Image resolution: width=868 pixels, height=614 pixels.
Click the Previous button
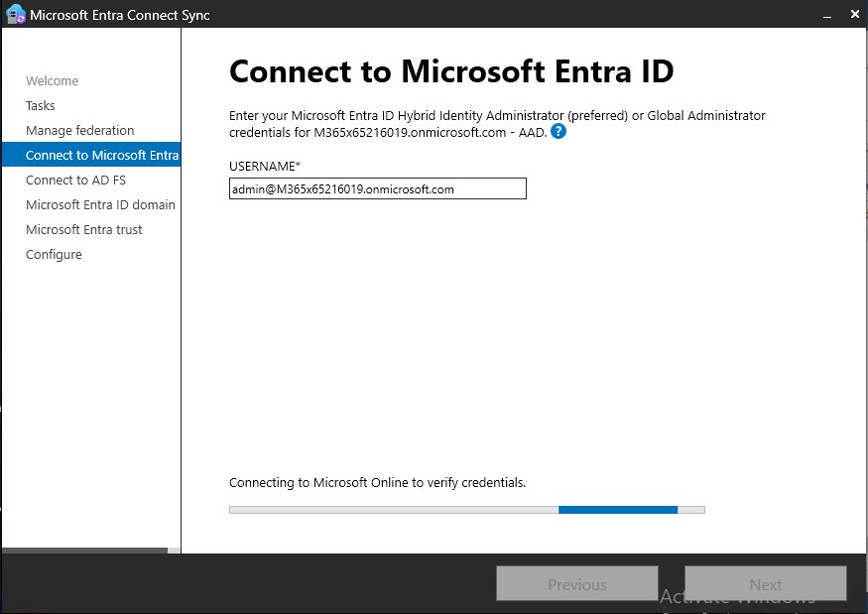click(x=576, y=584)
